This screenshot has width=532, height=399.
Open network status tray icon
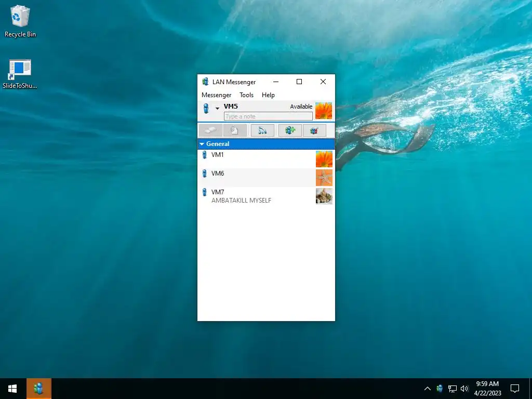tap(453, 389)
